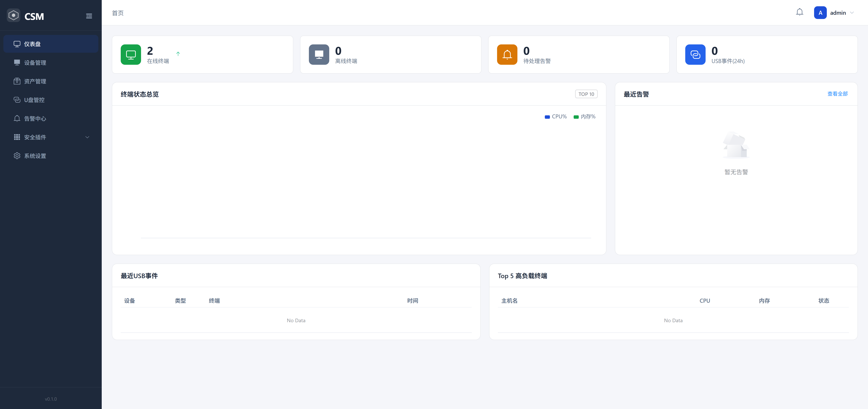This screenshot has width=868, height=409.
Task: Open 告警中心 from sidebar
Action: click(35, 119)
